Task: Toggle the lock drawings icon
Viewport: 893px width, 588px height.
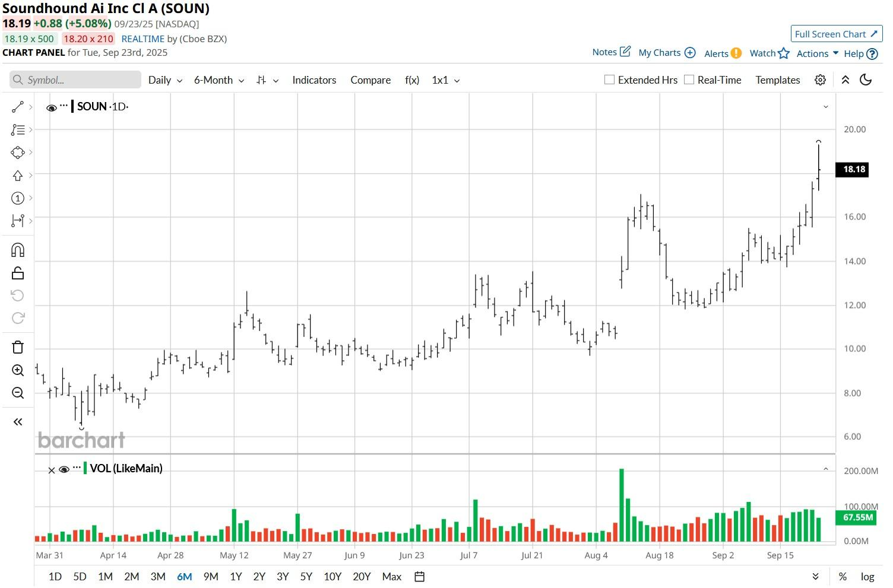Action: 18,273
